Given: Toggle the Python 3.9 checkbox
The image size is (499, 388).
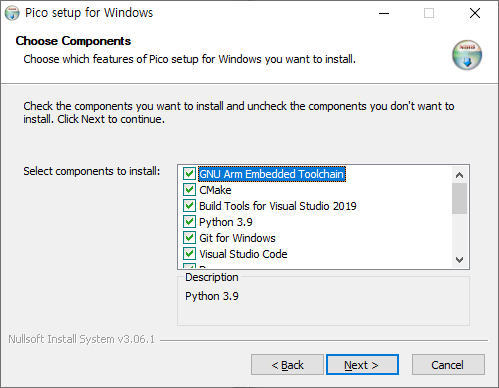Looking at the screenshot, I should [189, 222].
